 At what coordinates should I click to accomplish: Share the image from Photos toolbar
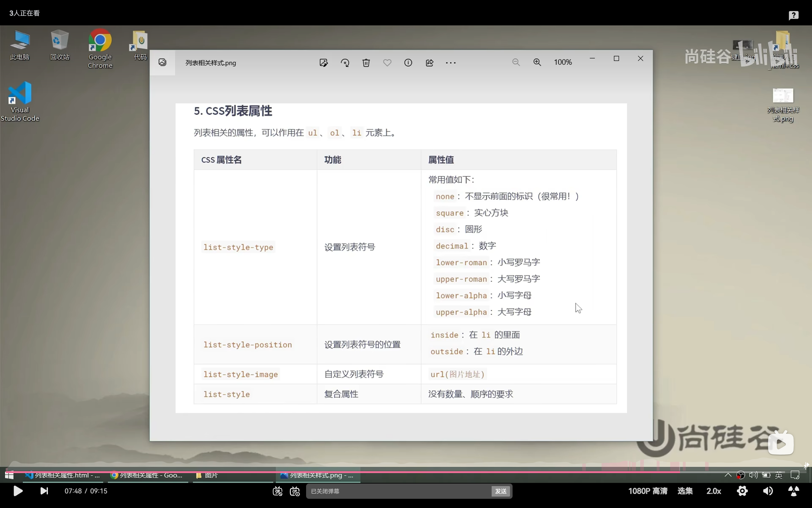click(429, 63)
